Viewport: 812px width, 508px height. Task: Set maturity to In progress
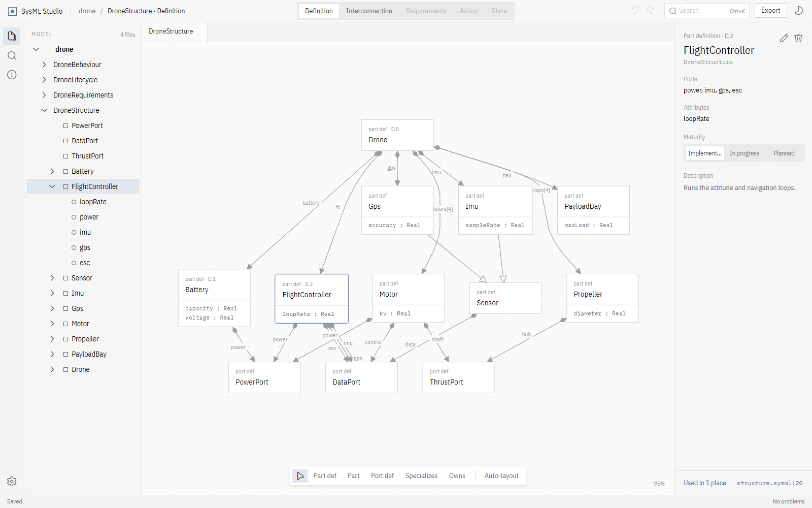(x=744, y=153)
